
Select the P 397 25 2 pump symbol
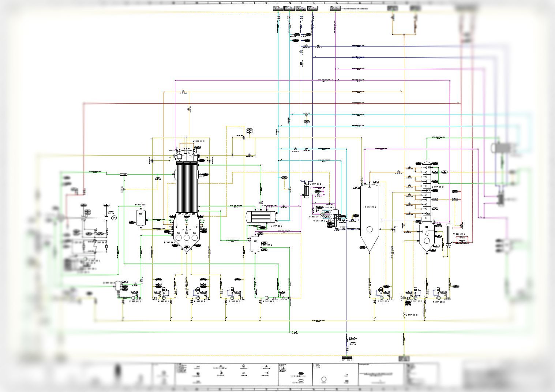tap(439, 298)
